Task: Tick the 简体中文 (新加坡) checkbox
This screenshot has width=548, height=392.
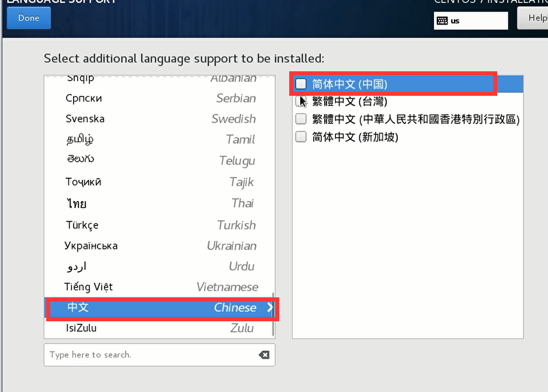Action: coord(301,137)
